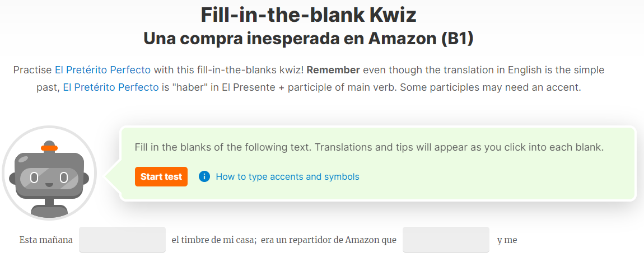644x257 pixels.
Task: Click the robot's right eye
Action: tap(64, 177)
